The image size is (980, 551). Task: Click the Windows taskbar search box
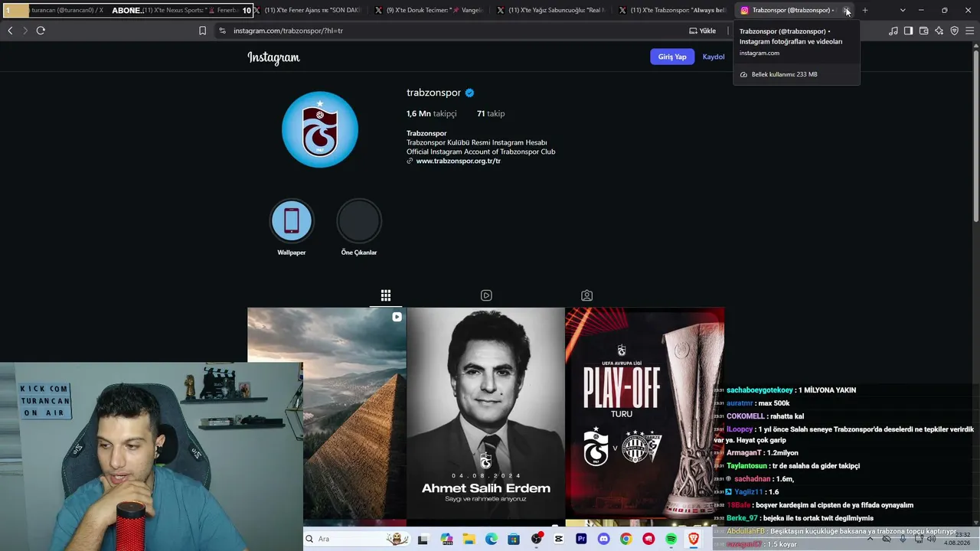coord(357,540)
